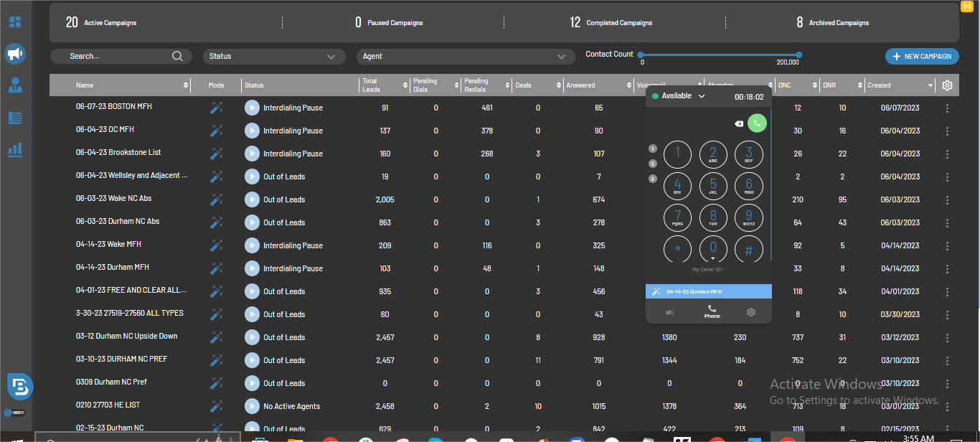Dial digit 9 on the keypad

point(749,217)
